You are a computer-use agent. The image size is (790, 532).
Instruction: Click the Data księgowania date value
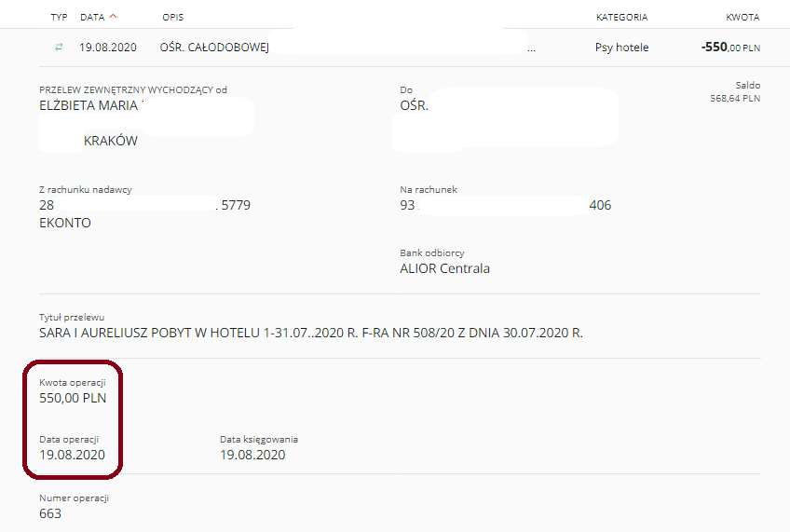click(x=252, y=455)
